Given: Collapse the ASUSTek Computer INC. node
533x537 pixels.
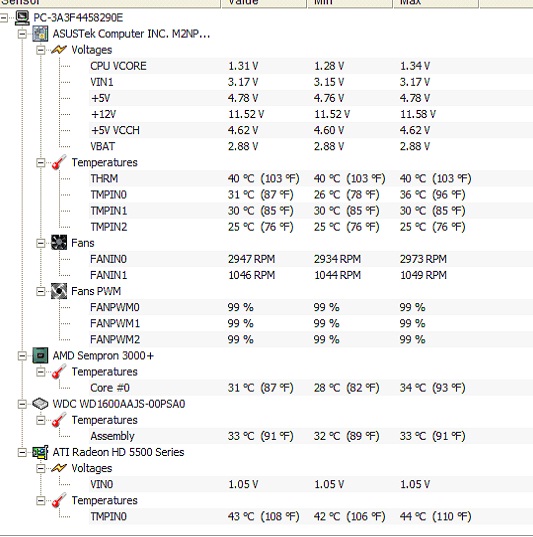Looking at the screenshot, I should pos(22,34).
